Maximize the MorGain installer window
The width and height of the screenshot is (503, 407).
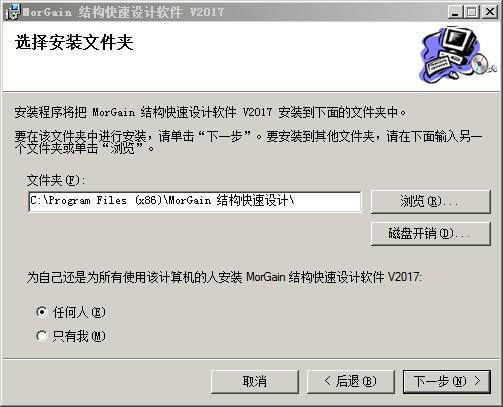[471, 12]
